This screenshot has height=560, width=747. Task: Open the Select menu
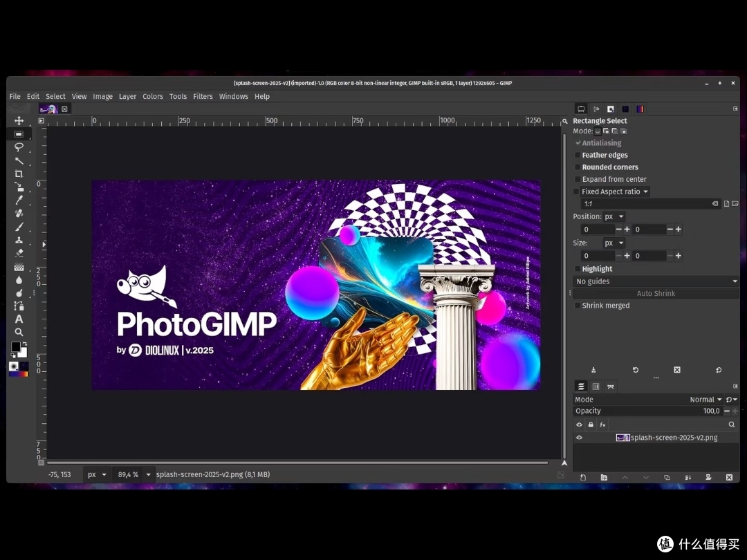tap(55, 96)
